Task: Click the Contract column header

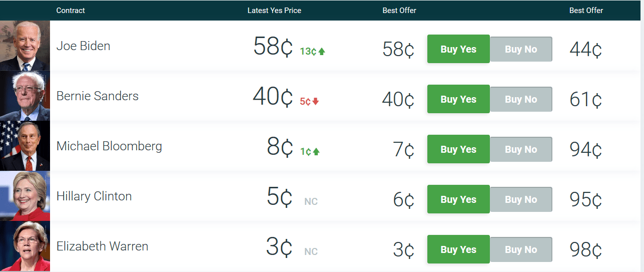Action: point(71,10)
